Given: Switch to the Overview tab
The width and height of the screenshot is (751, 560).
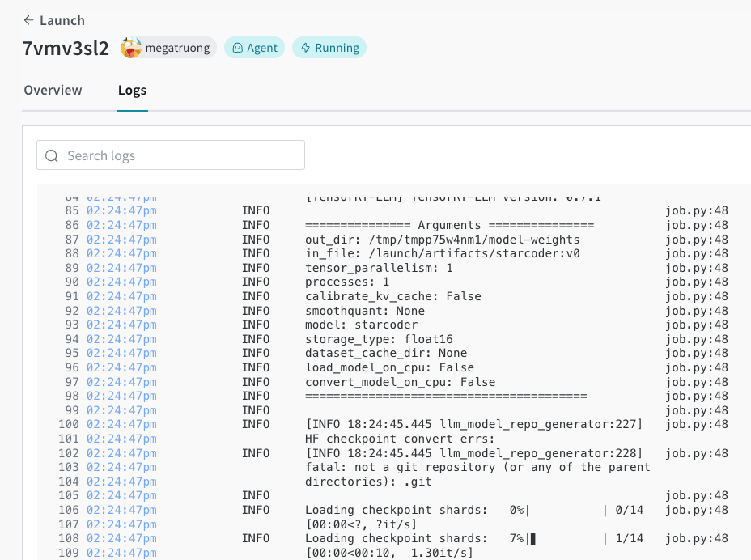Looking at the screenshot, I should [53, 90].
